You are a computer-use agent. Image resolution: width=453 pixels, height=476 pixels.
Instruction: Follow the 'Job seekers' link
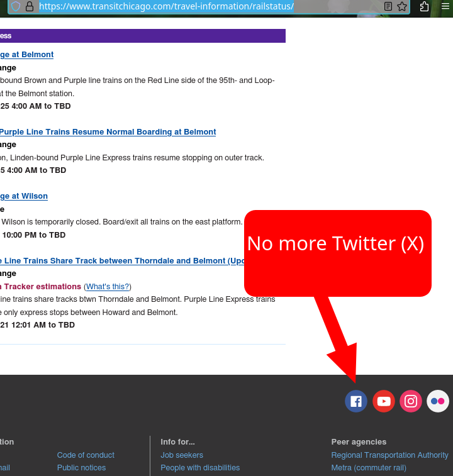coord(182,455)
